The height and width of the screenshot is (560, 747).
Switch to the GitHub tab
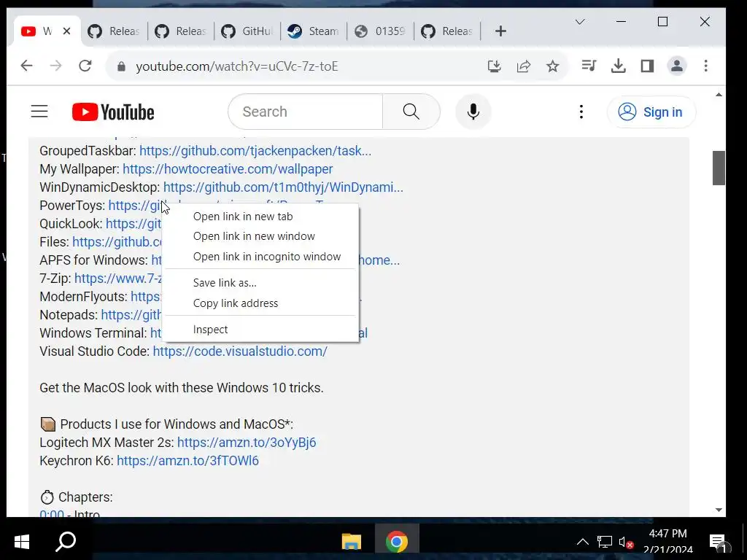click(x=247, y=31)
